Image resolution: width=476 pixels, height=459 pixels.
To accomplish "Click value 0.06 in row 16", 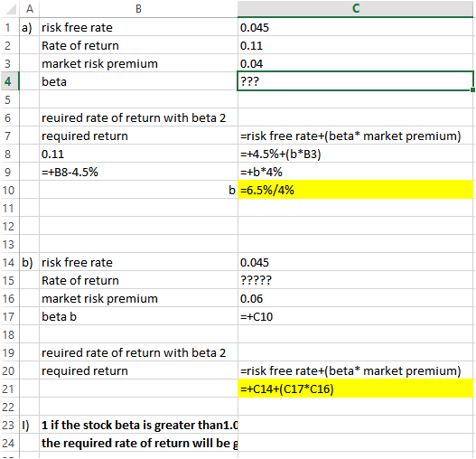I will point(251,298).
